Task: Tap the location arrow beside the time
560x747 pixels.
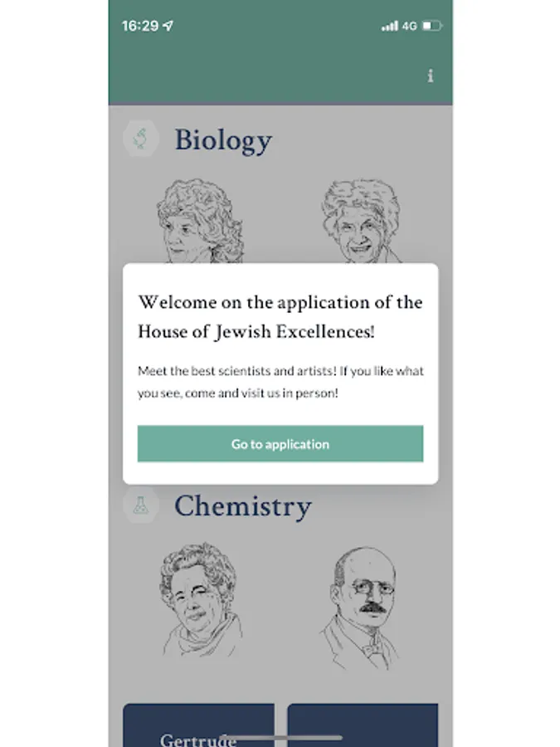Action: tap(168, 26)
